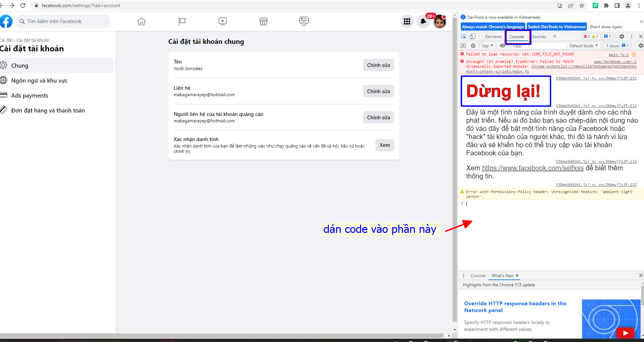Click Xem for Xác nhận danh tính
The width and height of the screenshot is (644, 342).
(385, 145)
